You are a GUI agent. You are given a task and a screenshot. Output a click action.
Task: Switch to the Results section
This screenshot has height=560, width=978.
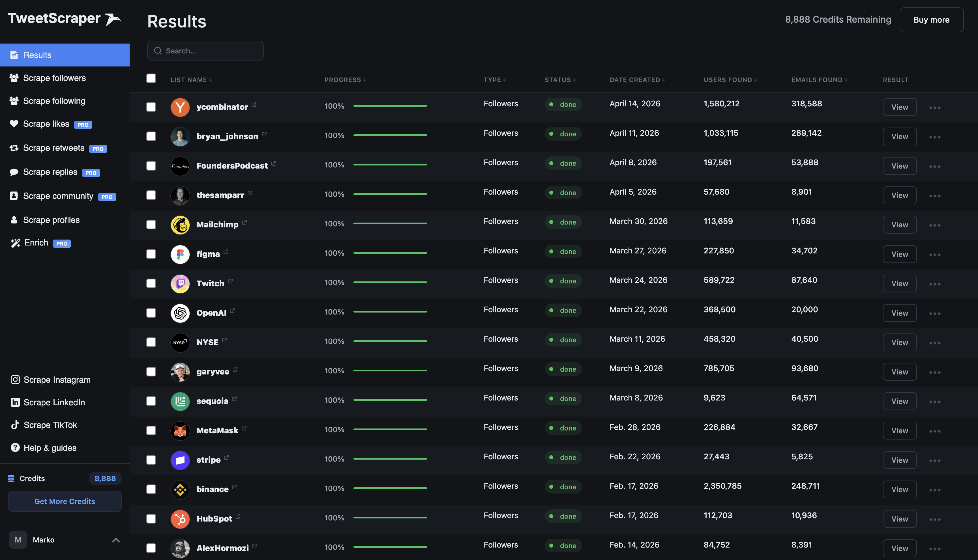coord(37,55)
